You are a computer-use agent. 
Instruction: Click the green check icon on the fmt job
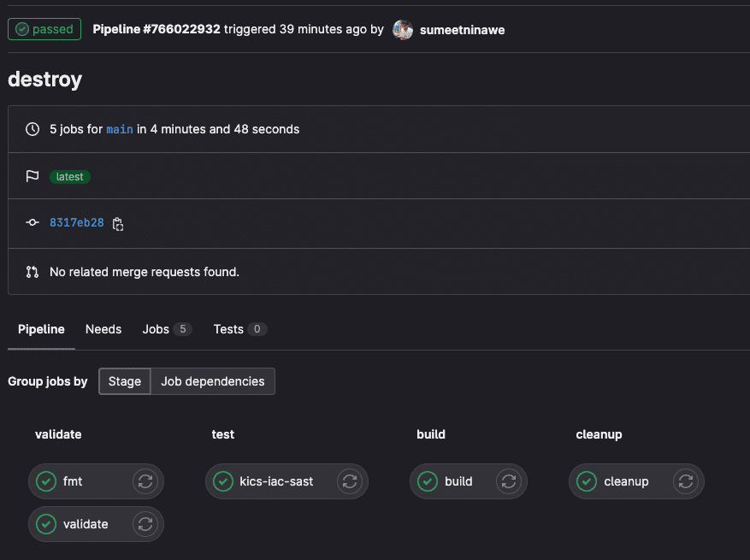46,481
